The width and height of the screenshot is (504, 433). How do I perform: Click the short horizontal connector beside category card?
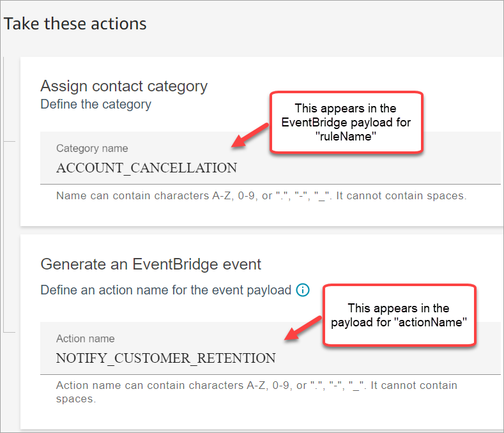pos(10,141)
